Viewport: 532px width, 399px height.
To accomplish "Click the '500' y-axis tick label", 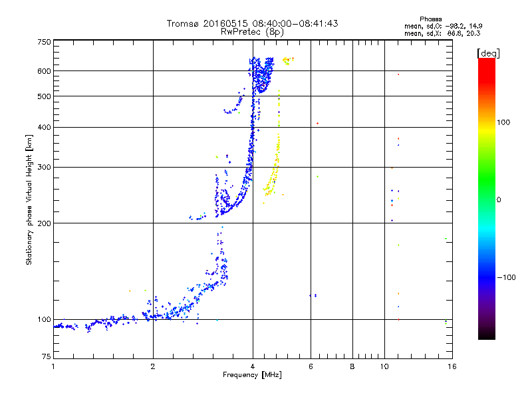I will click(x=44, y=96).
